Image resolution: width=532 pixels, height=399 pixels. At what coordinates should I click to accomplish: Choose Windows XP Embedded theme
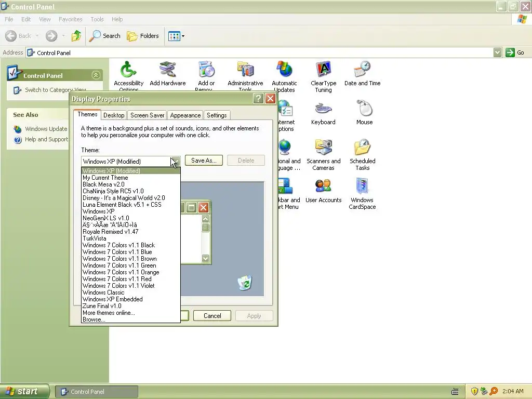point(130,300)
